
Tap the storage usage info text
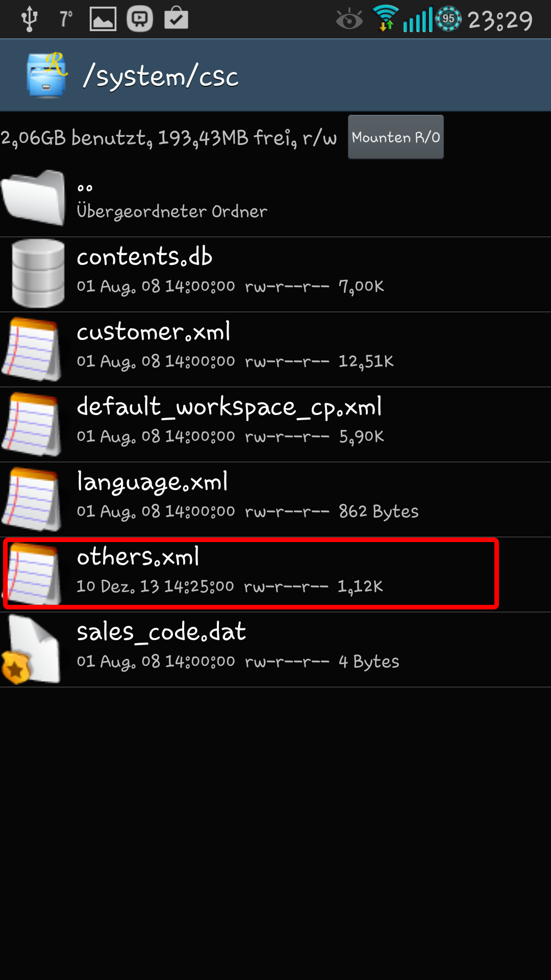pos(169,138)
